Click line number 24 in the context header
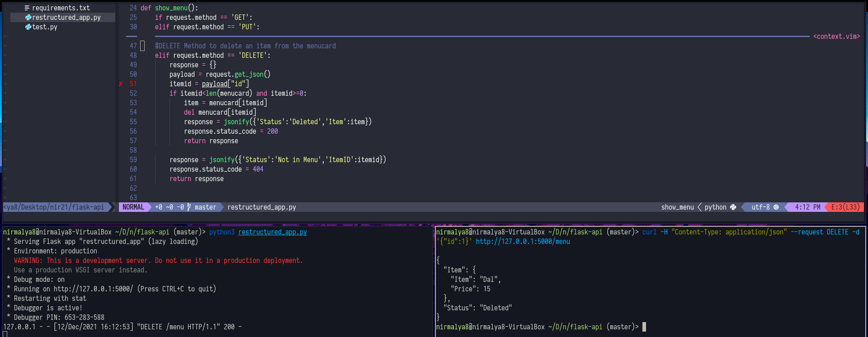The width and height of the screenshot is (868, 337). point(133,8)
